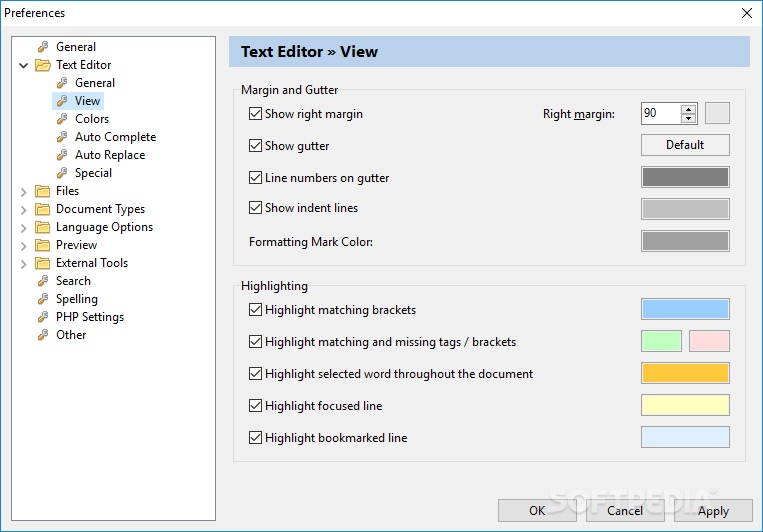The height and width of the screenshot is (532, 763).
Task: Toggle Line numbers on gutter checkbox
Action: pyautogui.click(x=255, y=178)
